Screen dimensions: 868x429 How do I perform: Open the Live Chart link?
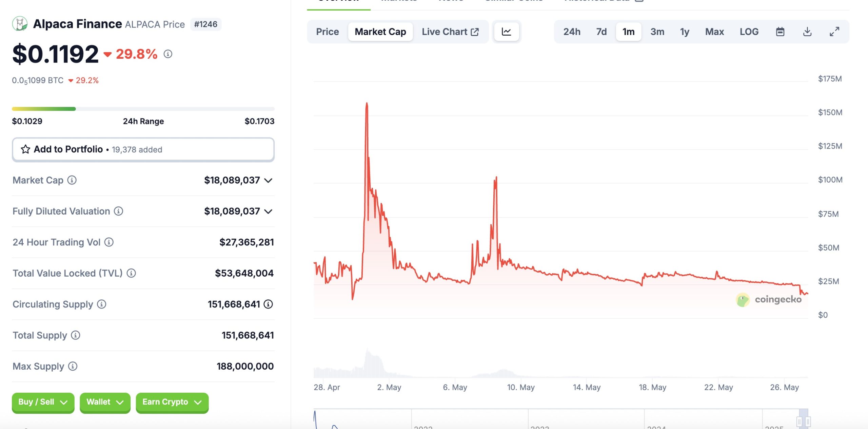[450, 32]
